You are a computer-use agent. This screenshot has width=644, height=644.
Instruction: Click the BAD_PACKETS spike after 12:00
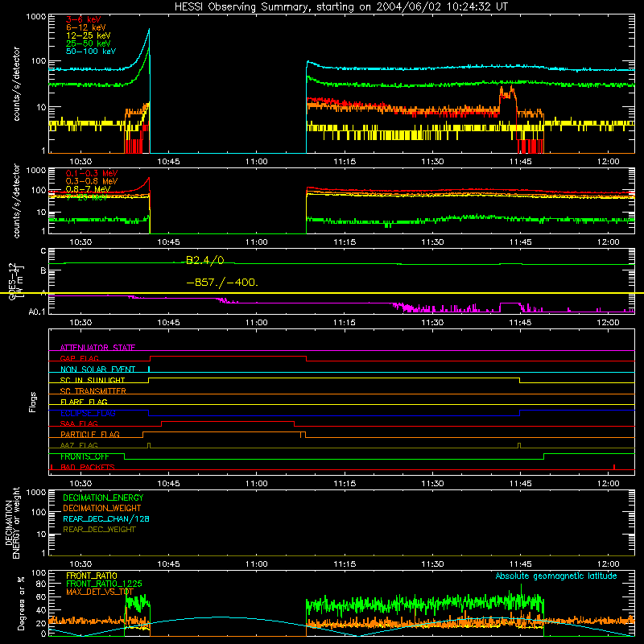[614, 467]
